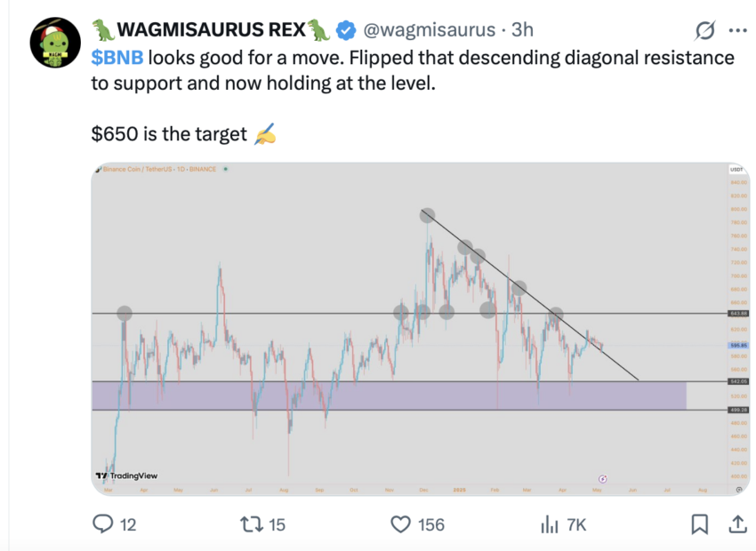The width and height of the screenshot is (756, 551).
Task: Click the purple lightning marker on chart
Action: click(603, 479)
